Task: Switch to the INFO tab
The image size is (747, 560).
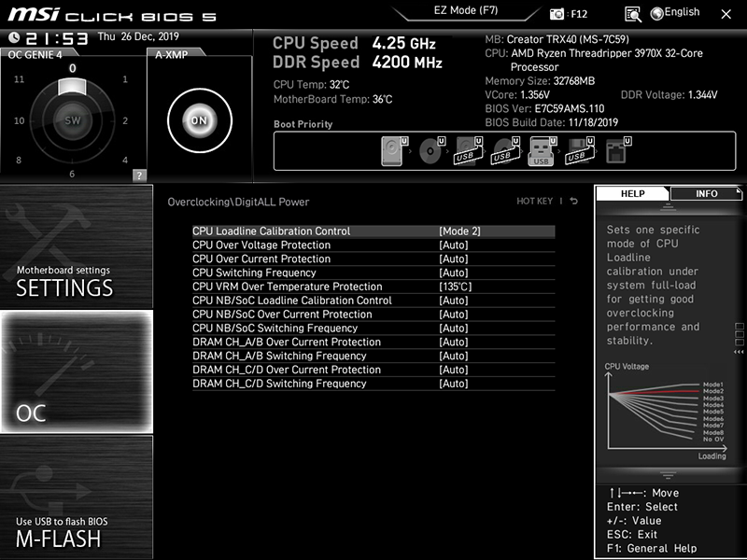Action: (x=706, y=193)
